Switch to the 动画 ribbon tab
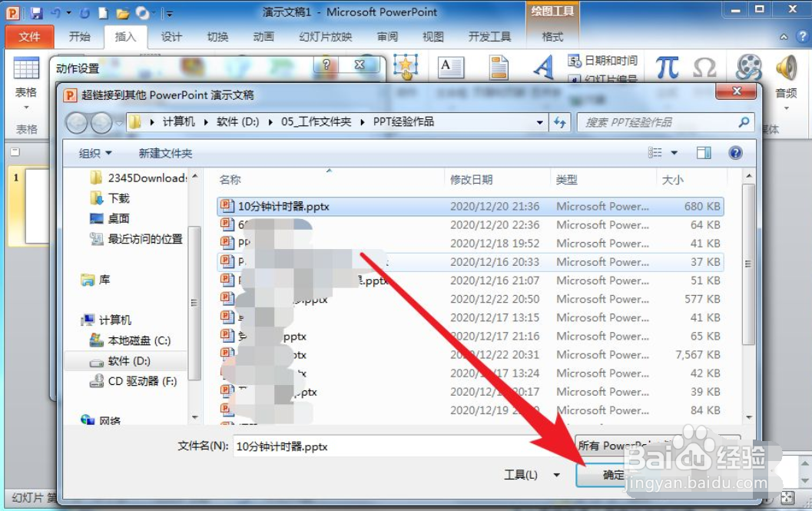812x511 pixels. (x=263, y=36)
